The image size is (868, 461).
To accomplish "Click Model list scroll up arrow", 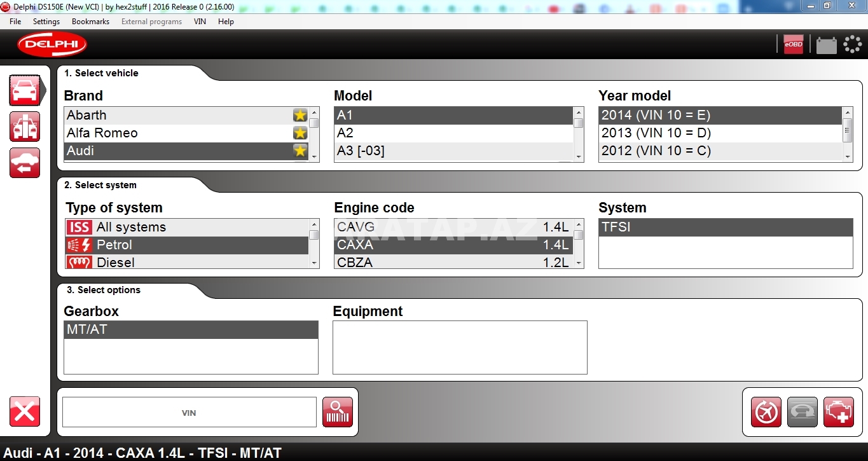I will pos(579,112).
